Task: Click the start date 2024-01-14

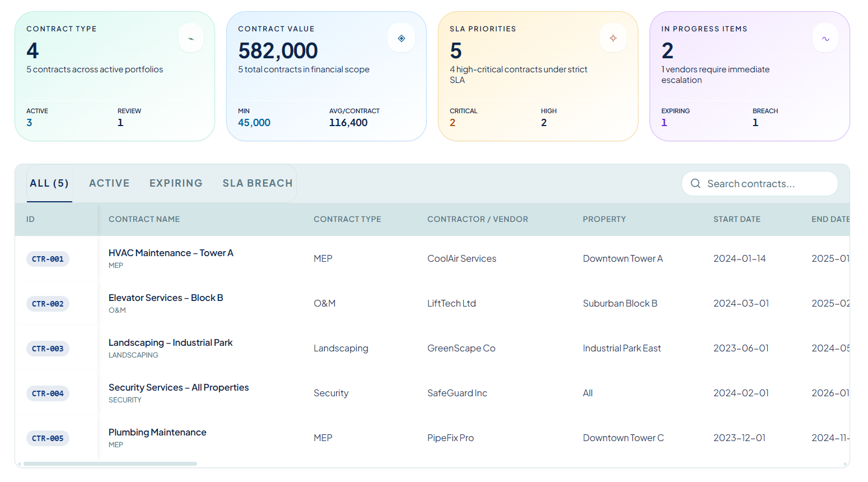Action: [x=739, y=258]
